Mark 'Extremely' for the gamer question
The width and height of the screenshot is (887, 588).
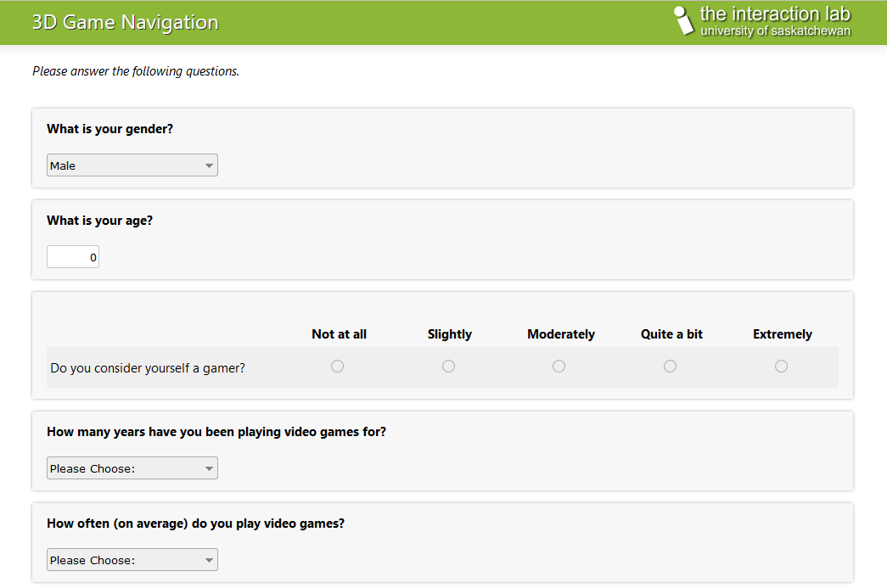point(782,367)
